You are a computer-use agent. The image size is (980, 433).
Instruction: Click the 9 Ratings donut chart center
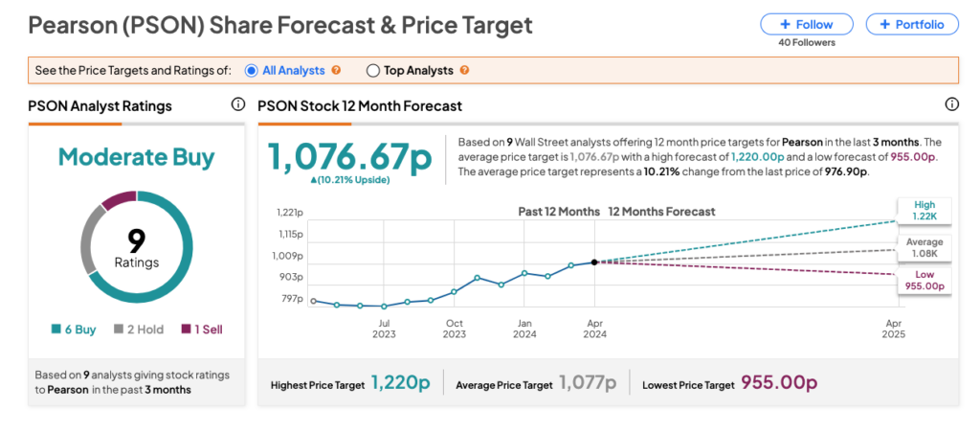click(137, 247)
